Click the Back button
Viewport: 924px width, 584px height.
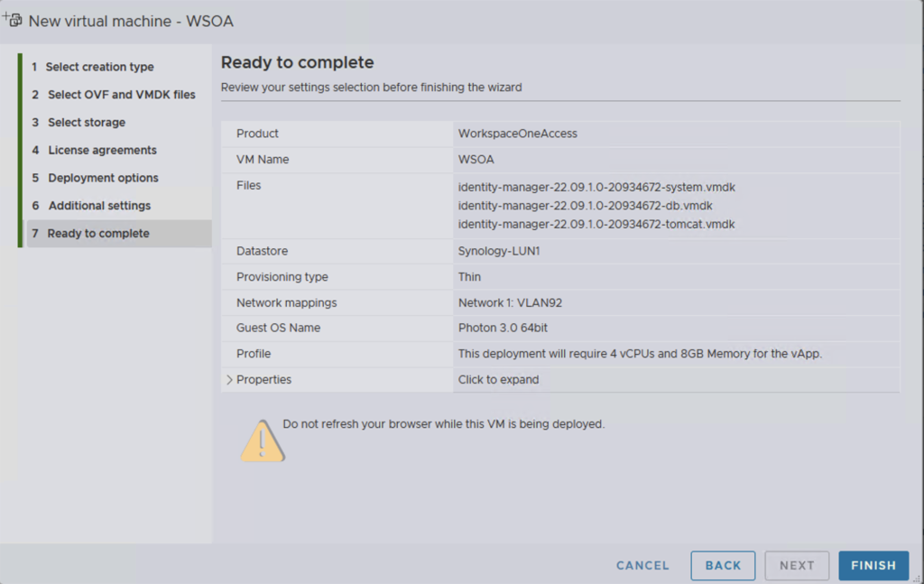click(x=723, y=566)
